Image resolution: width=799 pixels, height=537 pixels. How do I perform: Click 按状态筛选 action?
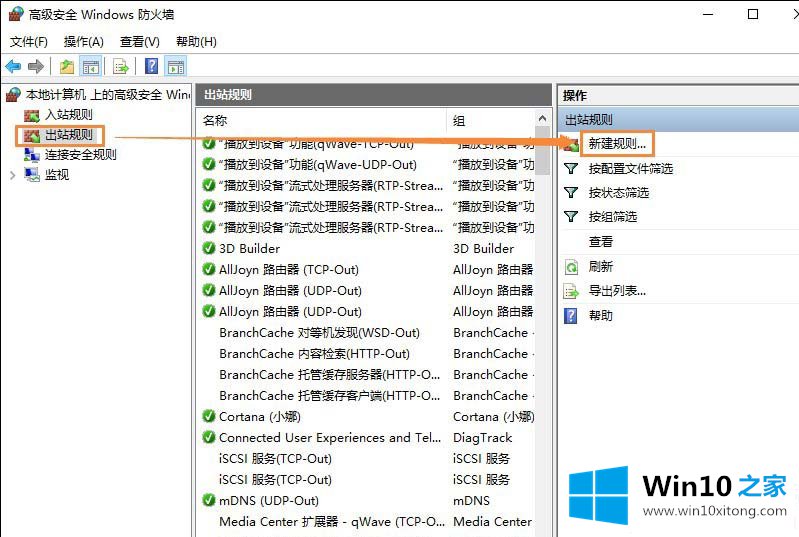tap(619, 193)
